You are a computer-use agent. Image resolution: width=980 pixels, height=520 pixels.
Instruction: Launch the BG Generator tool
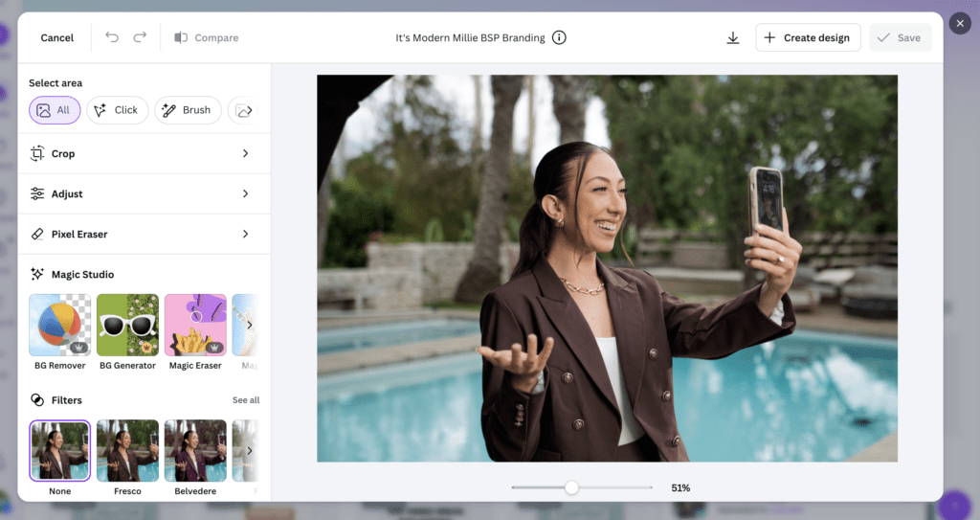pos(127,325)
